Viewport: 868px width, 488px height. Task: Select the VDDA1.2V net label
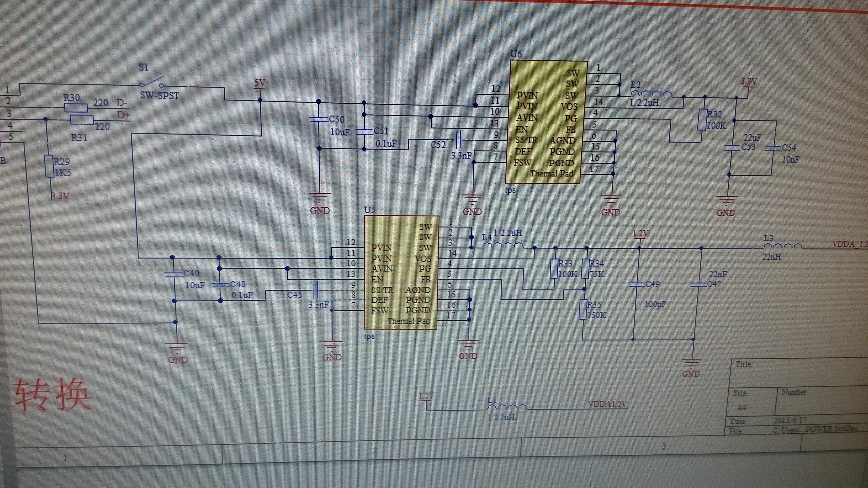(607, 405)
